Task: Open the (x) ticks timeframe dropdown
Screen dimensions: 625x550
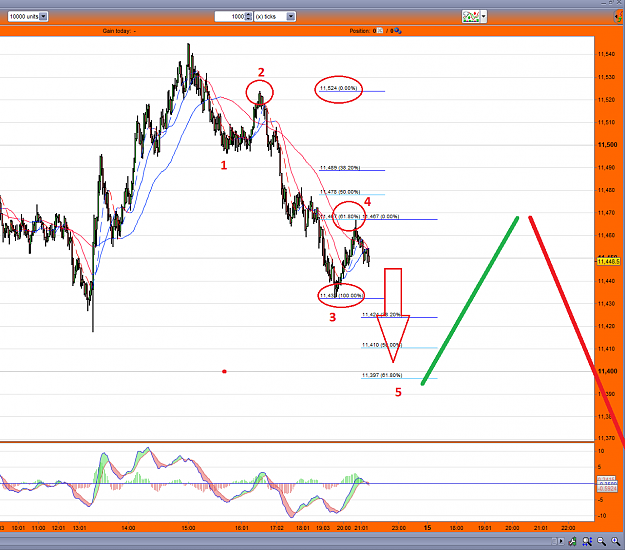Action: [x=291, y=17]
